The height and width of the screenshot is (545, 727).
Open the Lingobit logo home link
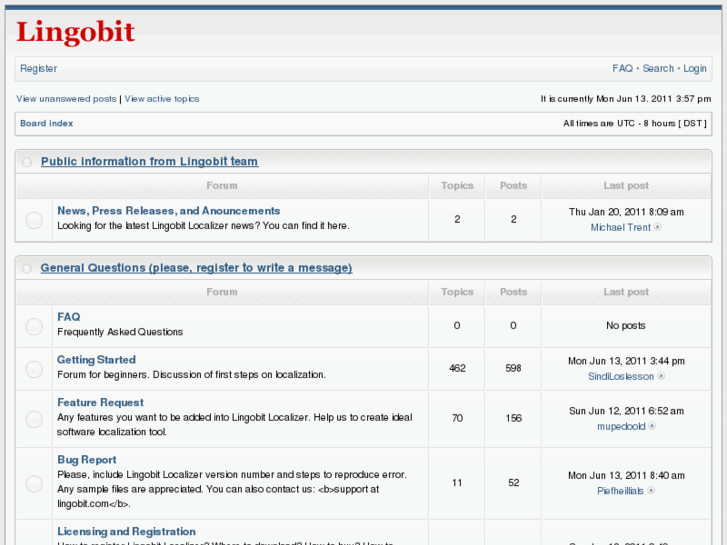(75, 32)
